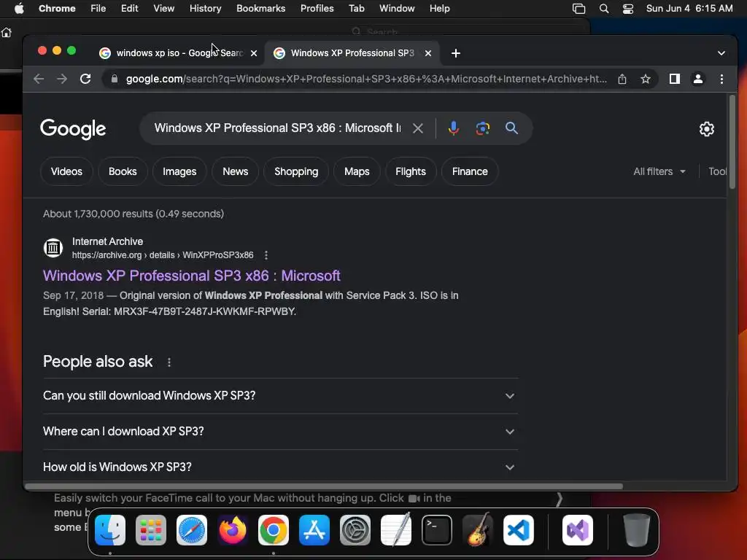Start voice search with microphone icon
Screen dimensions: 747x560
tap(454, 128)
